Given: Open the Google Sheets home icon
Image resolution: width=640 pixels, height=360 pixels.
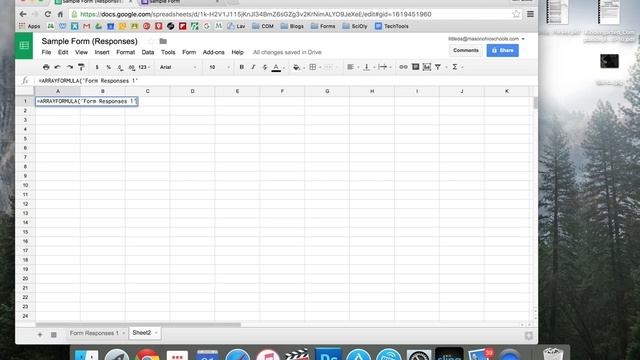Looking at the screenshot, I should [x=24, y=45].
